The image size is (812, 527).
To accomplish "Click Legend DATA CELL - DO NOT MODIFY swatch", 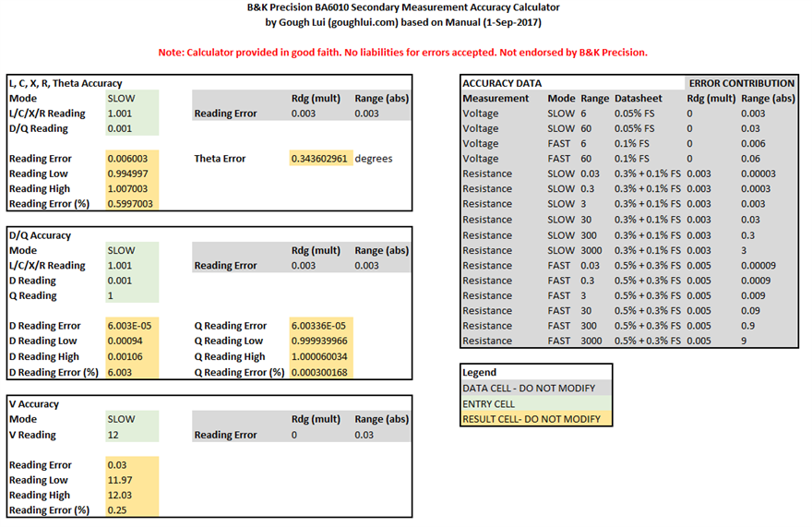I will [x=536, y=388].
